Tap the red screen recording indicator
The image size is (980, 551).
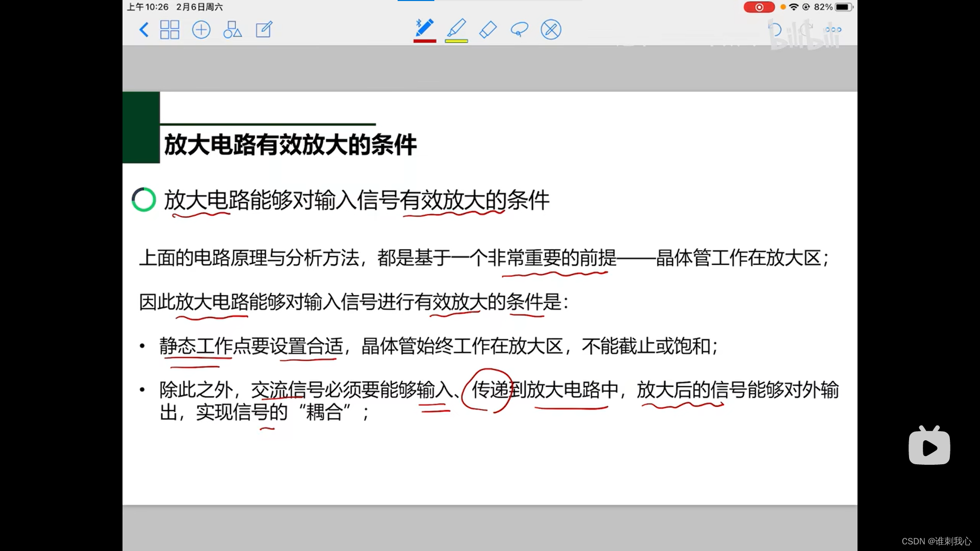pyautogui.click(x=758, y=7)
